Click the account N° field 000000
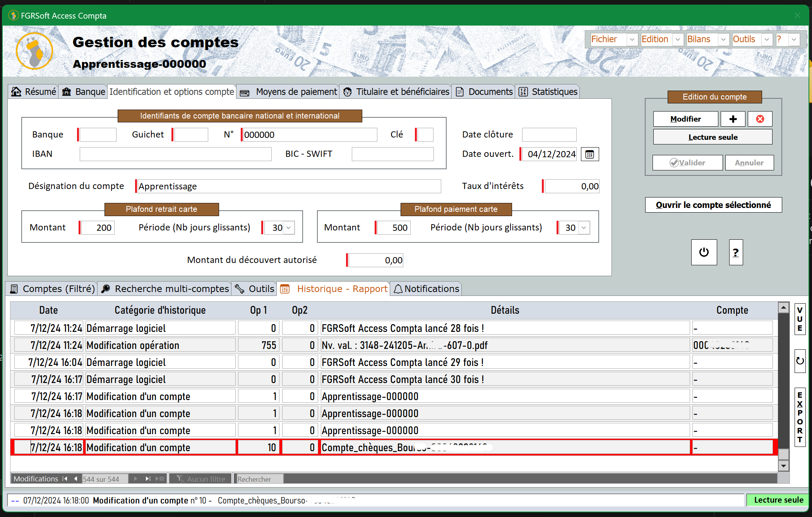The image size is (812, 517). (310, 135)
